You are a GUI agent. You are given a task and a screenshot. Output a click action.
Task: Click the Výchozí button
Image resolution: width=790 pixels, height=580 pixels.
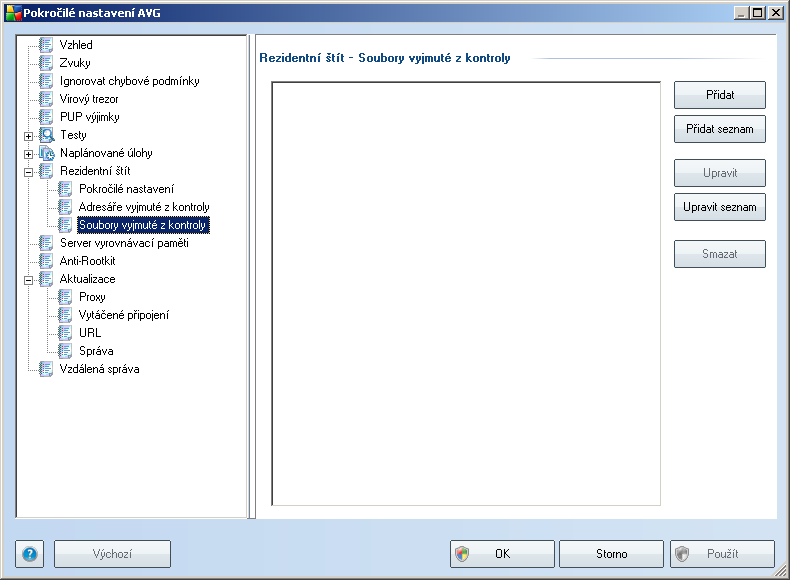pyautogui.click(x=112, y=554)
